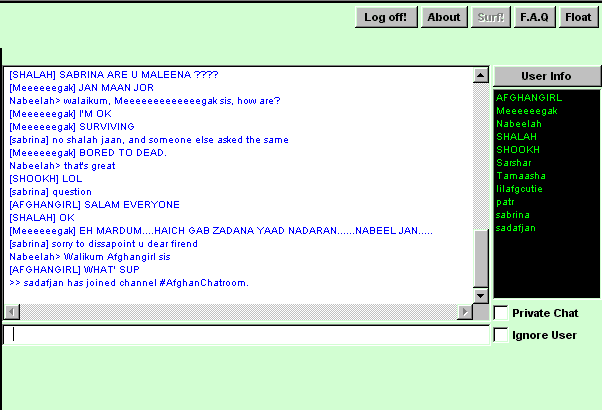
Task: Click the vertical scrollbar thumb in chat
Action: (x=481, y=257)
